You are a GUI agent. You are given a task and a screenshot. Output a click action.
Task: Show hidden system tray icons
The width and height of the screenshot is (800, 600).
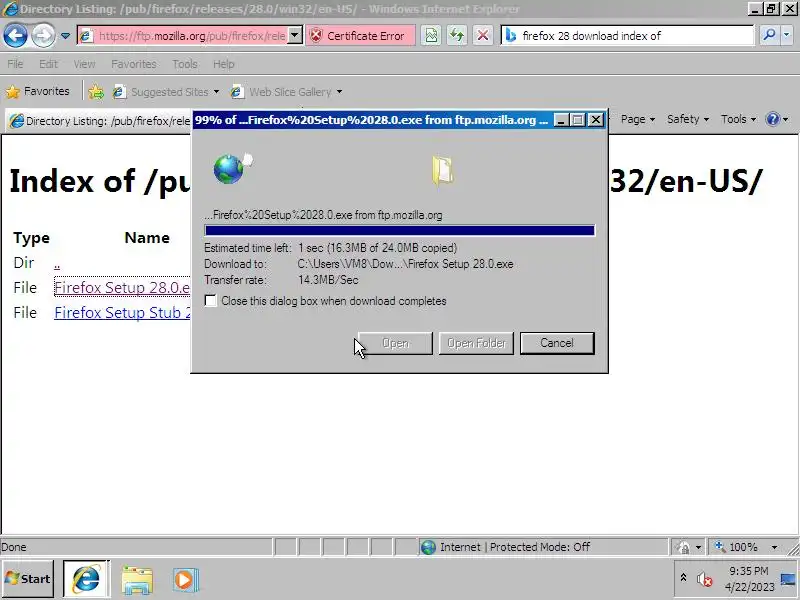click(x=683, y=578)
